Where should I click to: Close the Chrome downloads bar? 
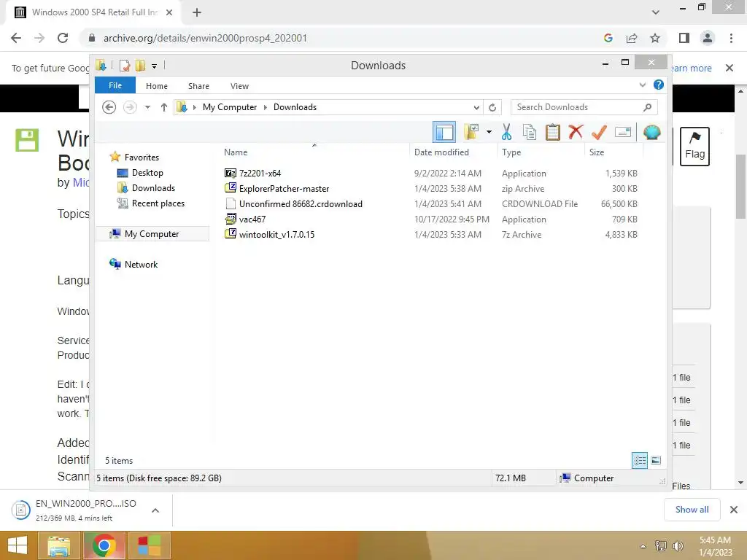[734, 510]
